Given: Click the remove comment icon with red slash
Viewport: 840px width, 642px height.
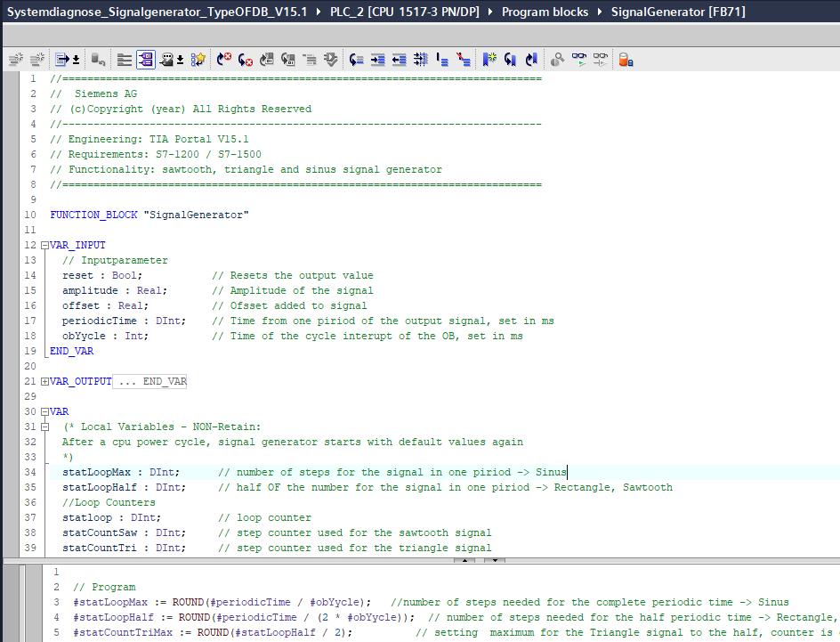Looking at the screenshot, I should (x=464, y=60).
